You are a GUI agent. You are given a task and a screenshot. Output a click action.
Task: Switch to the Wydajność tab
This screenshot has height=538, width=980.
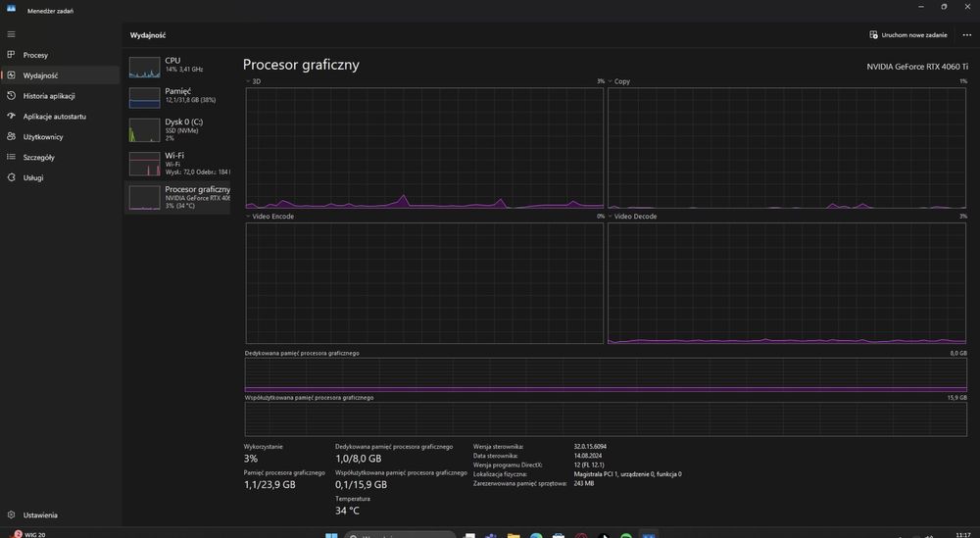coord(40,75)
